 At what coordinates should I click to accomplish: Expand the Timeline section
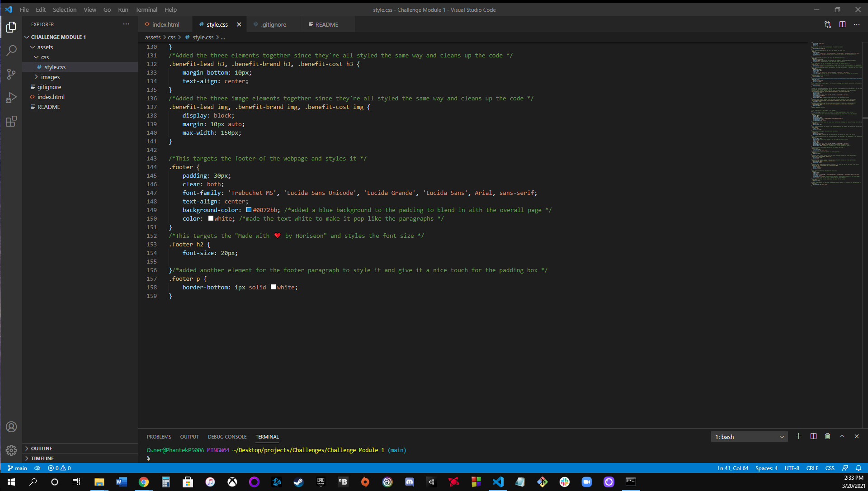point(43,458)
